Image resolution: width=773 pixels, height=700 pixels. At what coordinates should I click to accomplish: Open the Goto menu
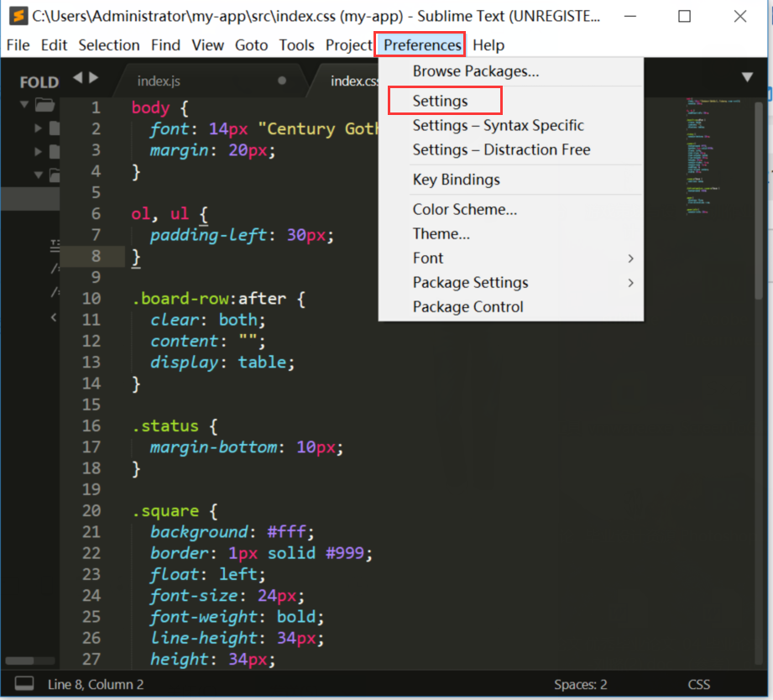tap(252, 44)
